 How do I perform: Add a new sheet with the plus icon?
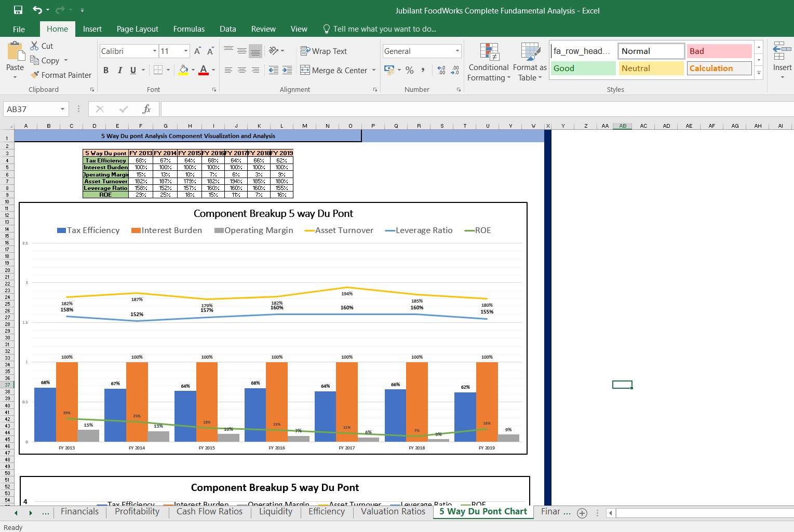[x=582, y=513]
